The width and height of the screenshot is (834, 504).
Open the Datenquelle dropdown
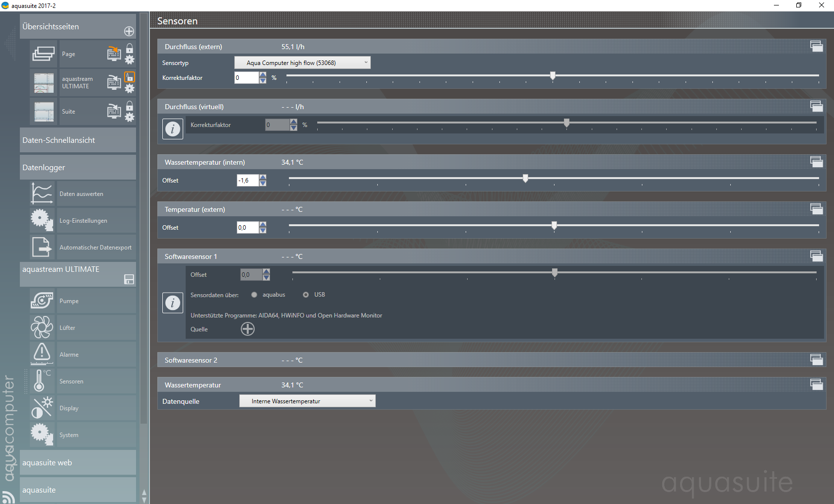[x=307, y=401]
